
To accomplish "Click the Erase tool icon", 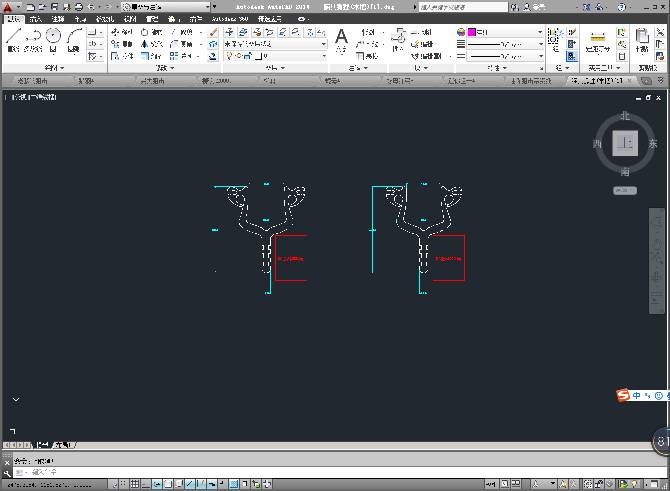I will click(213, 32).
